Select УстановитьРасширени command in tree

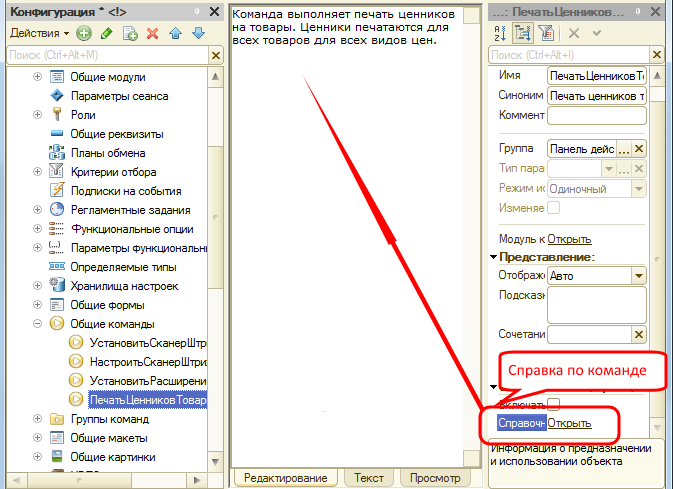(x=148, y=381)
